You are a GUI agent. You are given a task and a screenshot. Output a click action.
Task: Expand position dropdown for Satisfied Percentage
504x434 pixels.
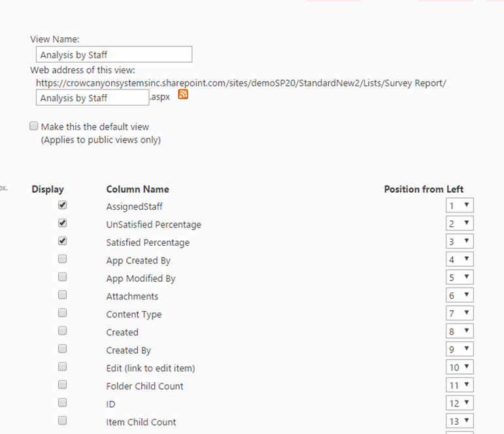[x=460, y=242]
